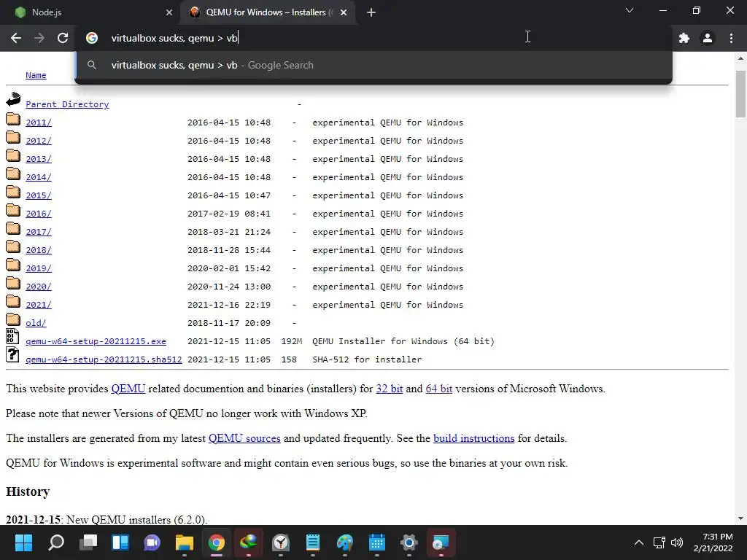Open the Widgets taskbar icon
The width and height of the screenshot is (747, 560).
[x=120, y=542]
